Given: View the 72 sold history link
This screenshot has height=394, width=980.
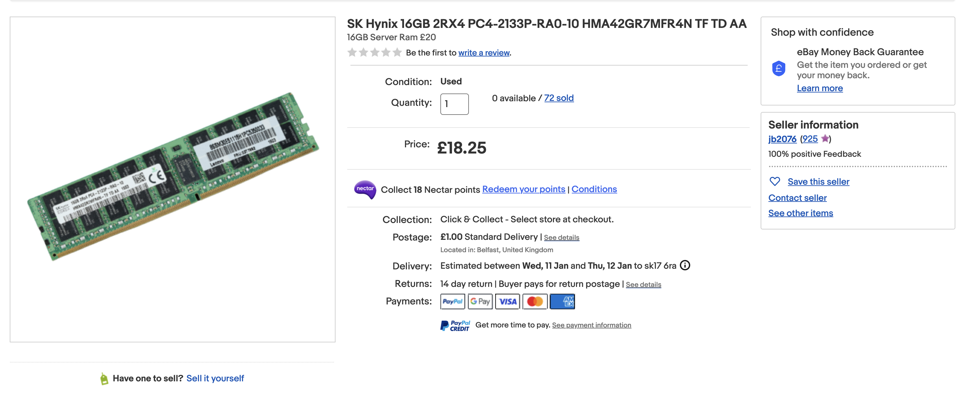Looking at the screenshot, I should point(558,98).
